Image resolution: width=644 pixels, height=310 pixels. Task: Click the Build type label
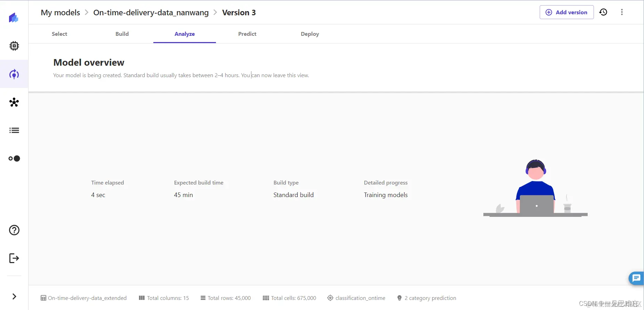pyautogui.click(x=286, y=182)
